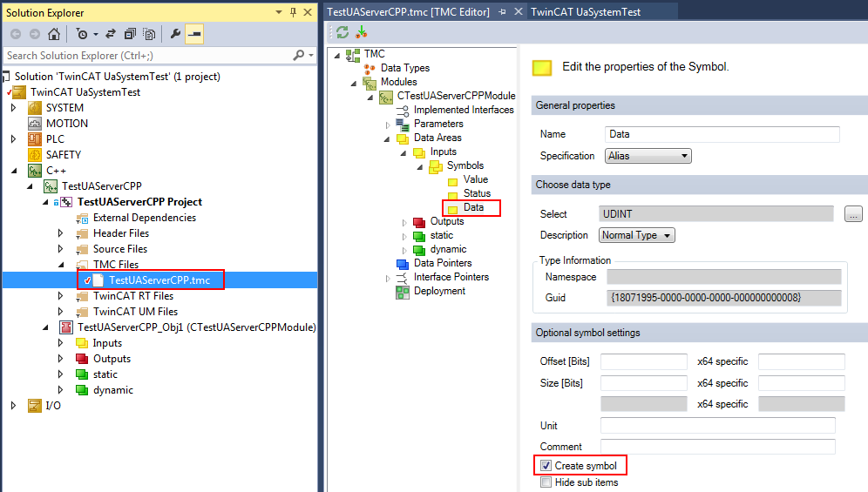The height and width of the screenshot is (492, 868).
Task: Click the Home icon in Solution Explorer
Action: point(54,34)
